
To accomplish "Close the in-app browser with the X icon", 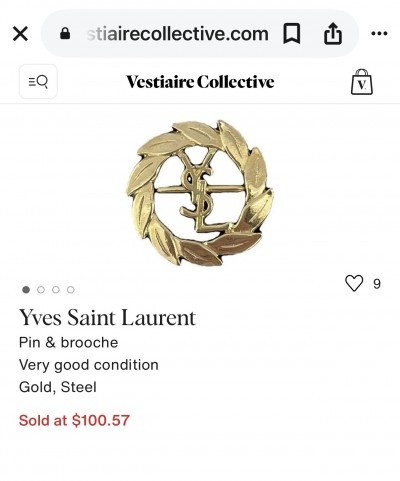I will 20,34.
